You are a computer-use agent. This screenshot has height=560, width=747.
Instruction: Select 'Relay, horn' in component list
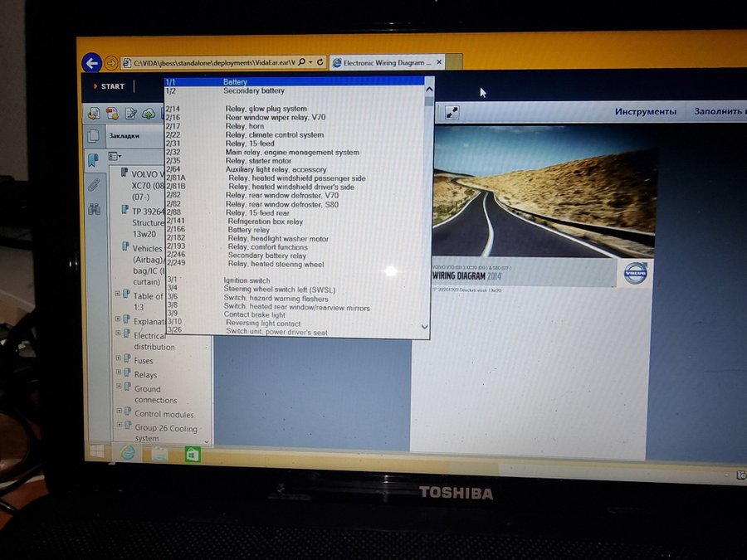pyautogui.click(x=246, y=125)
